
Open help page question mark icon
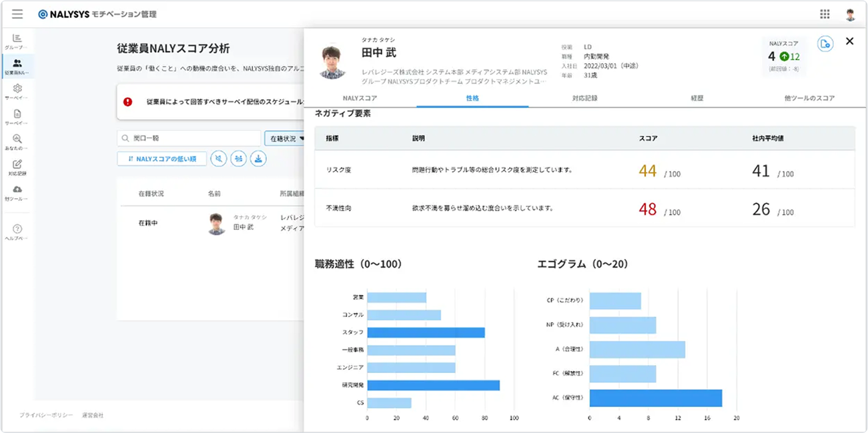point(17,230)
